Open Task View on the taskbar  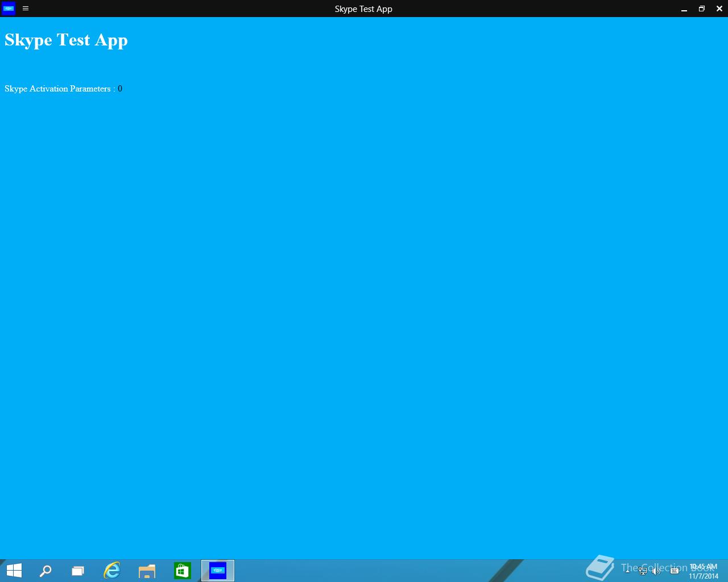(x=78, y=571)
